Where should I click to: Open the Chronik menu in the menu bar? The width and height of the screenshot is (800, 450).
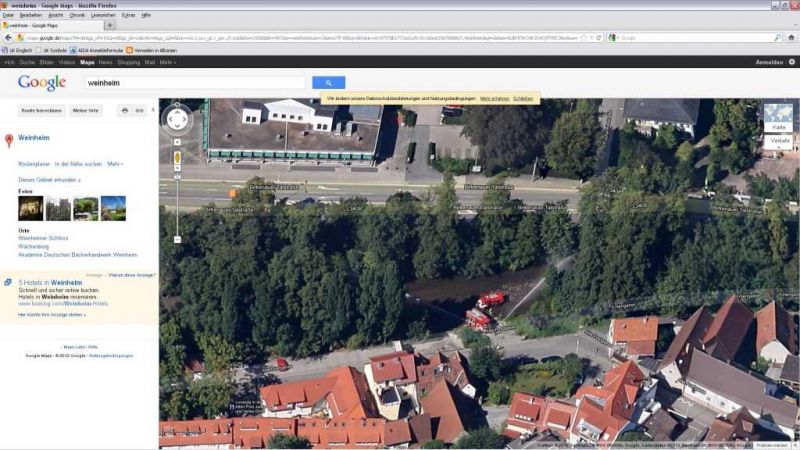77,16
